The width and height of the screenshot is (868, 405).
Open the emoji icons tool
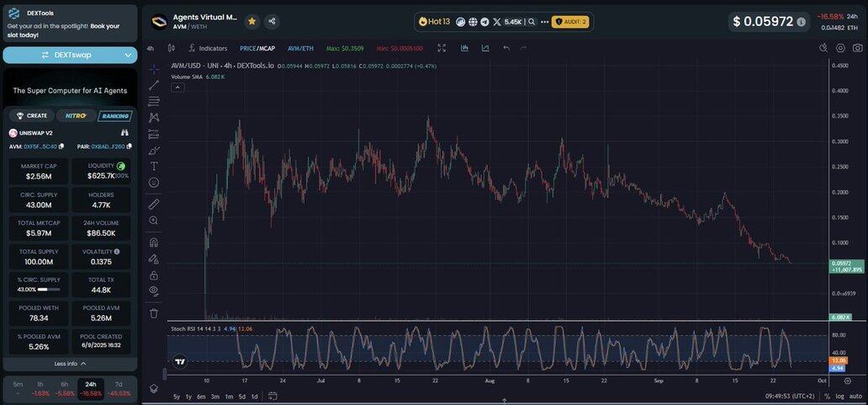coord(154,182)
